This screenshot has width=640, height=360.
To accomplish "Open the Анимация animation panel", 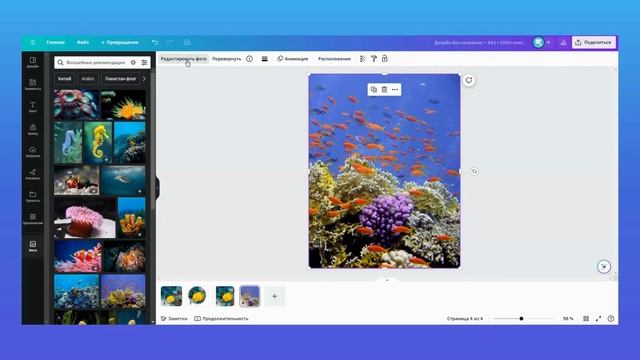I will pyautogui.click(x=293, y=59).
